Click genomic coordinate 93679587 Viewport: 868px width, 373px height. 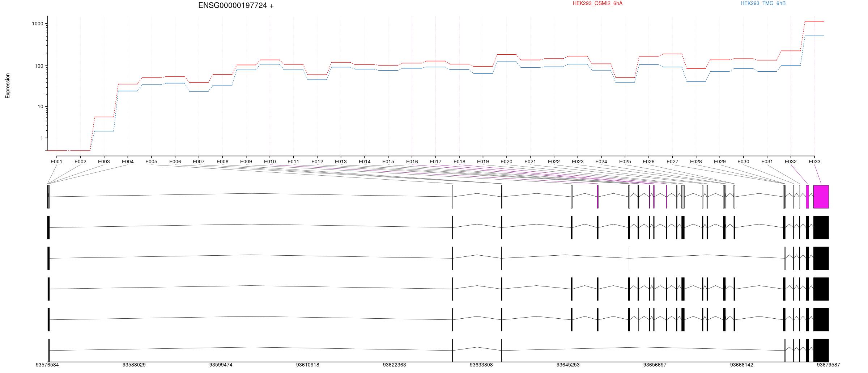point(829,365)
